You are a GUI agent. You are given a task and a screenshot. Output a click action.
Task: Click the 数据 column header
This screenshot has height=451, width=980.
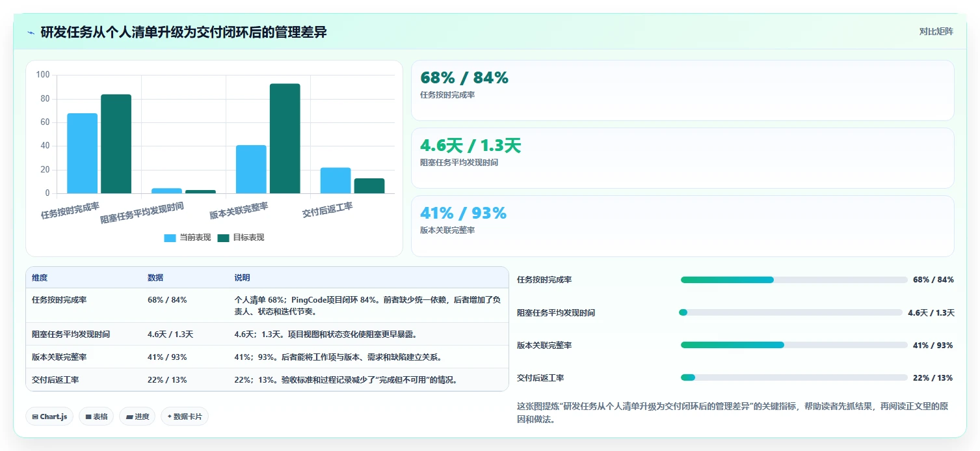[155, 278]
